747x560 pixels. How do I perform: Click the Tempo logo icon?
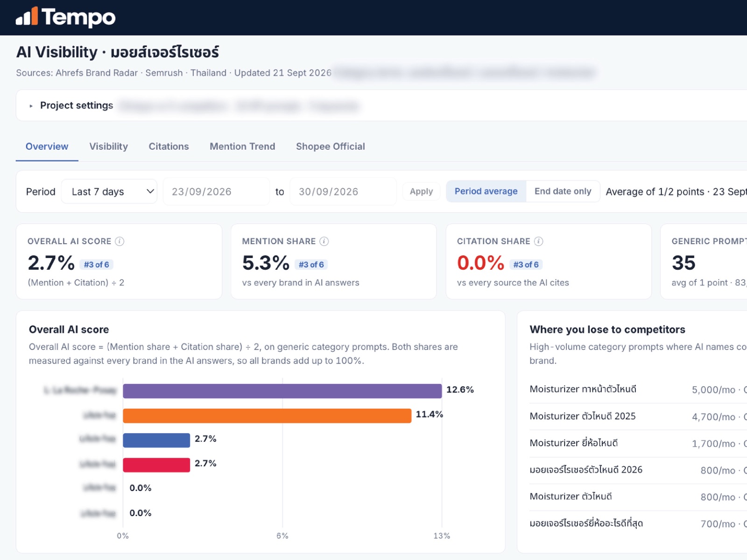(x=27, y=16)
